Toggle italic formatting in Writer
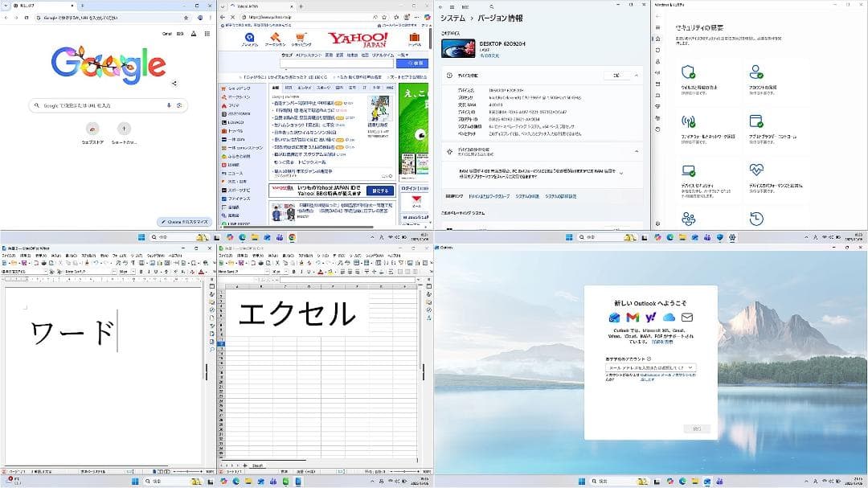Screen dimensions: 868x488 tap(148, 272)
